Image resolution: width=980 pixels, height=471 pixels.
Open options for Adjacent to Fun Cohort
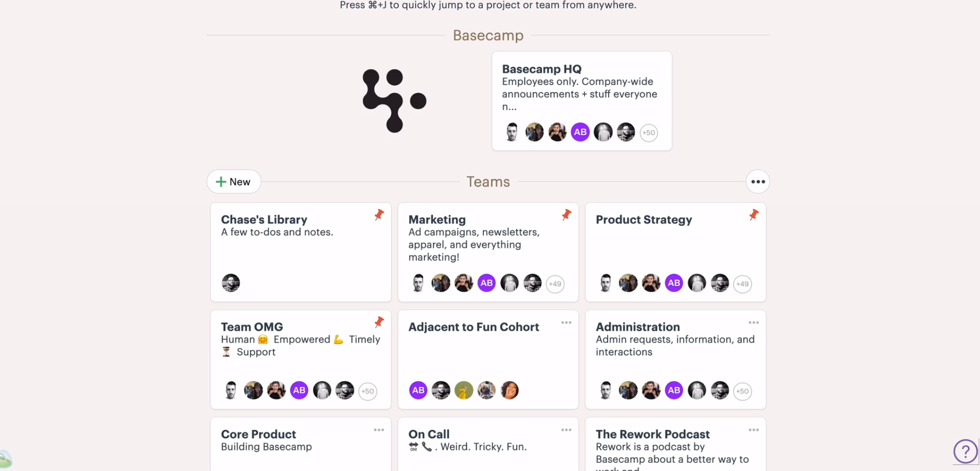point(566,323)
